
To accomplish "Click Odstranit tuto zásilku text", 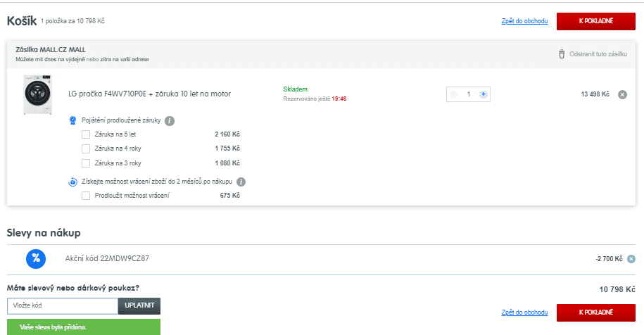I will (x=598, y=53).
